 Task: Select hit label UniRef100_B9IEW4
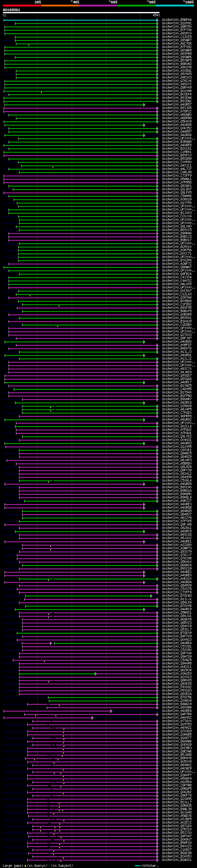pyautogui.click(x=176, y=98)
